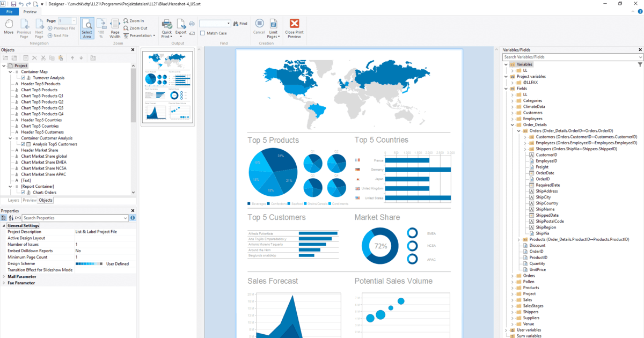This screenshot has height=338, width=644.
Task: Expand the Categories fields folder
Action: [x=512, y=100]
